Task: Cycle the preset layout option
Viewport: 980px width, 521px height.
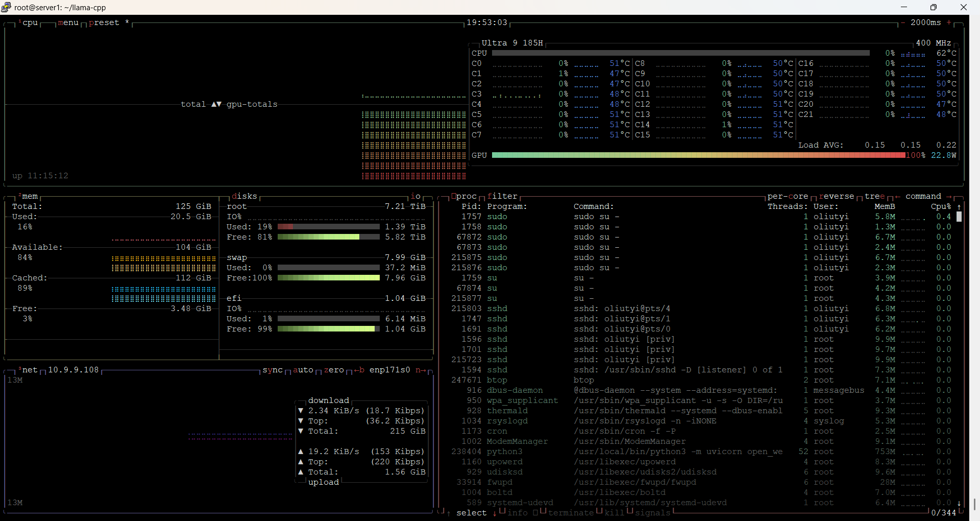Action: (104, 22)
